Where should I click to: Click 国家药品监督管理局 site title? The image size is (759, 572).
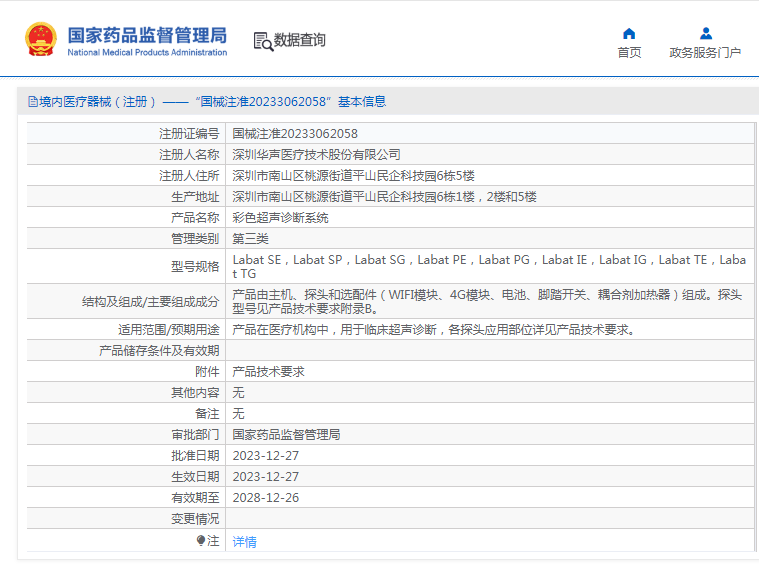point(147,35)
